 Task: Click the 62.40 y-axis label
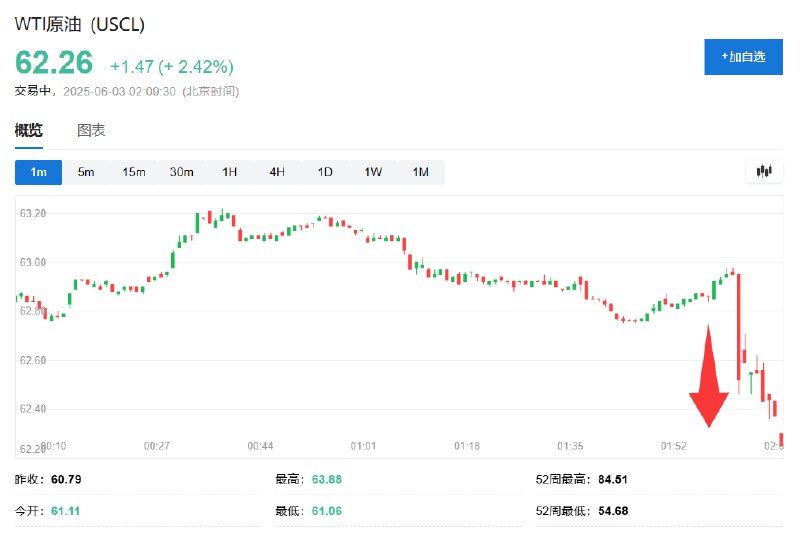tap(33, 409)
